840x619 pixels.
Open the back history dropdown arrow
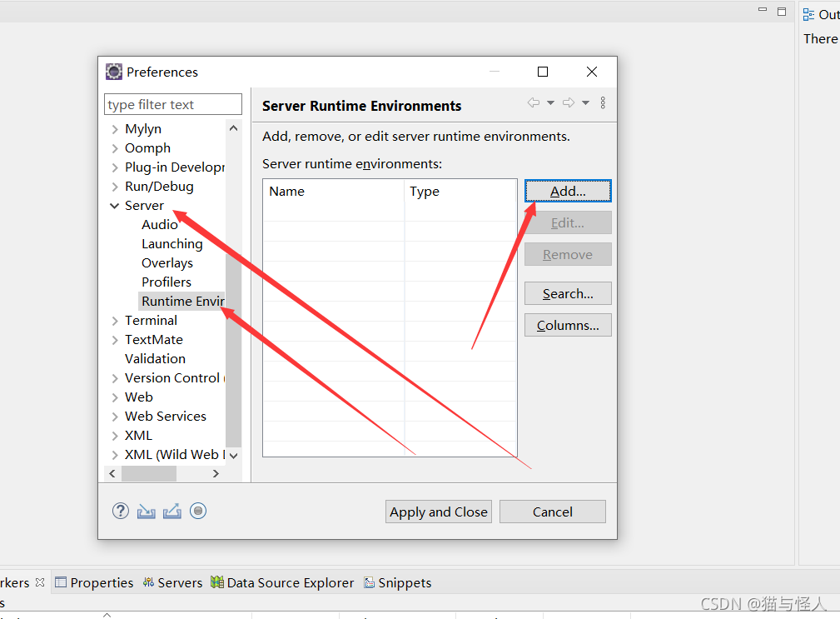pos(550,102)
